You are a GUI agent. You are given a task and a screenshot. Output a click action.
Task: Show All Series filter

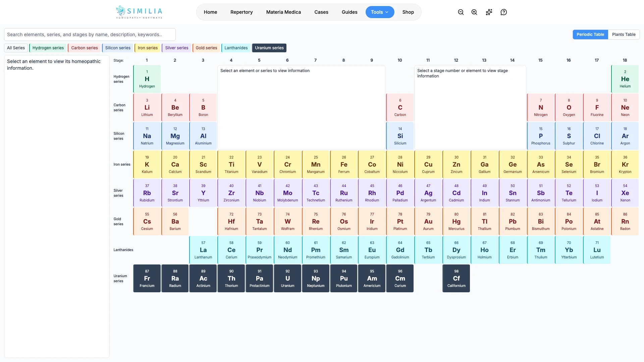coord(16,48)
